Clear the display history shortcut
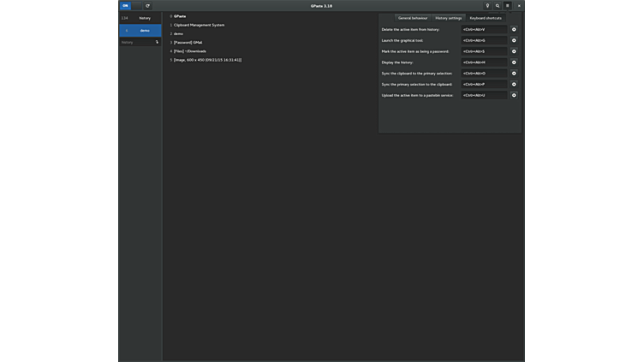This screenshot has width=644, height=362. (514, 62)
